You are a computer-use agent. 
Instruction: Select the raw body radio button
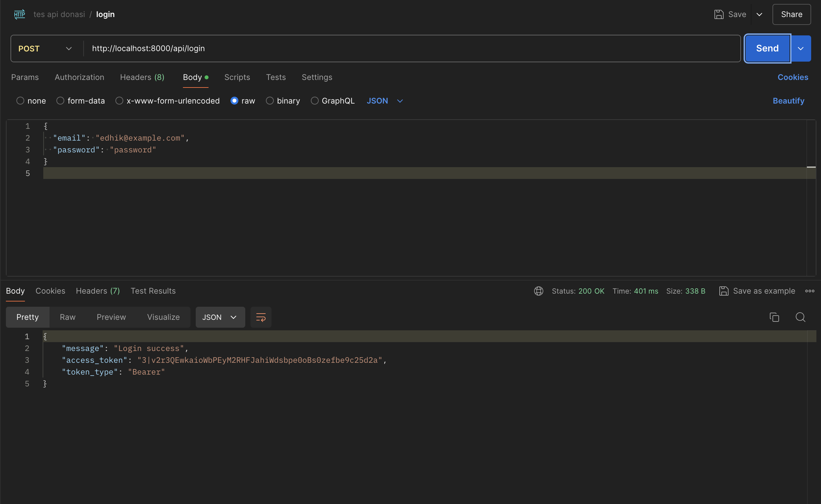click(234, 101)
